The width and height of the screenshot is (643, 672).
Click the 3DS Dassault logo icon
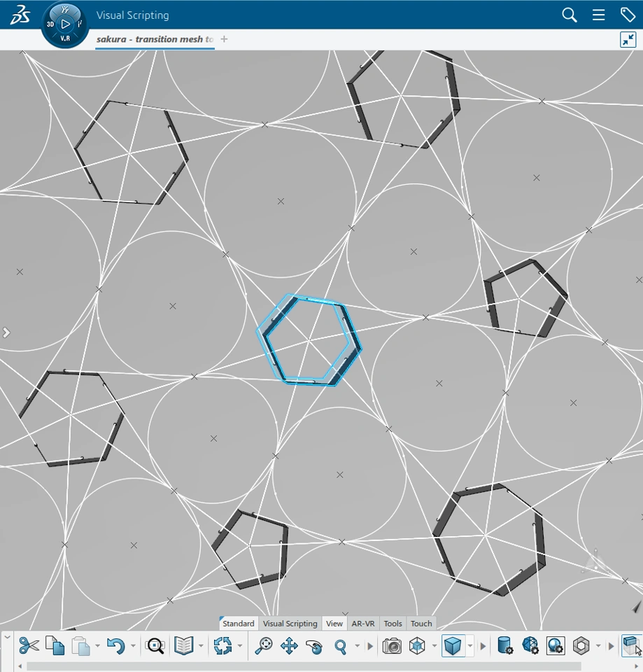(x=20, y=14)
